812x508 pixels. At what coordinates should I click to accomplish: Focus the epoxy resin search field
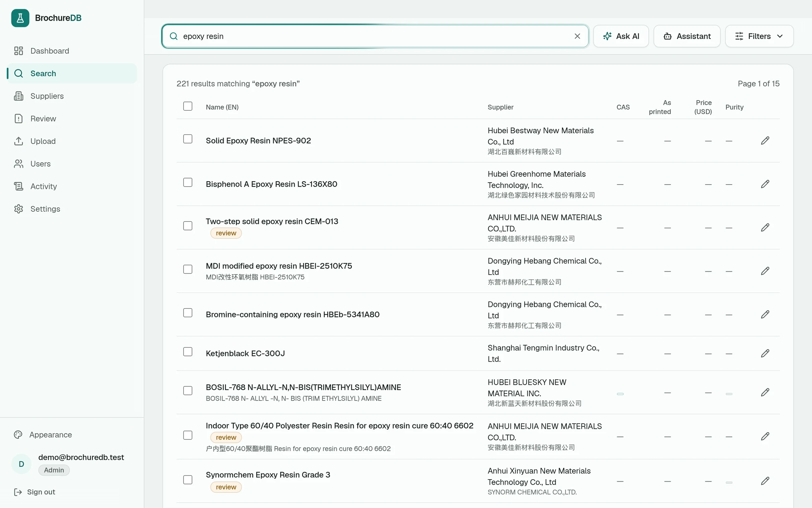(375, 36)
